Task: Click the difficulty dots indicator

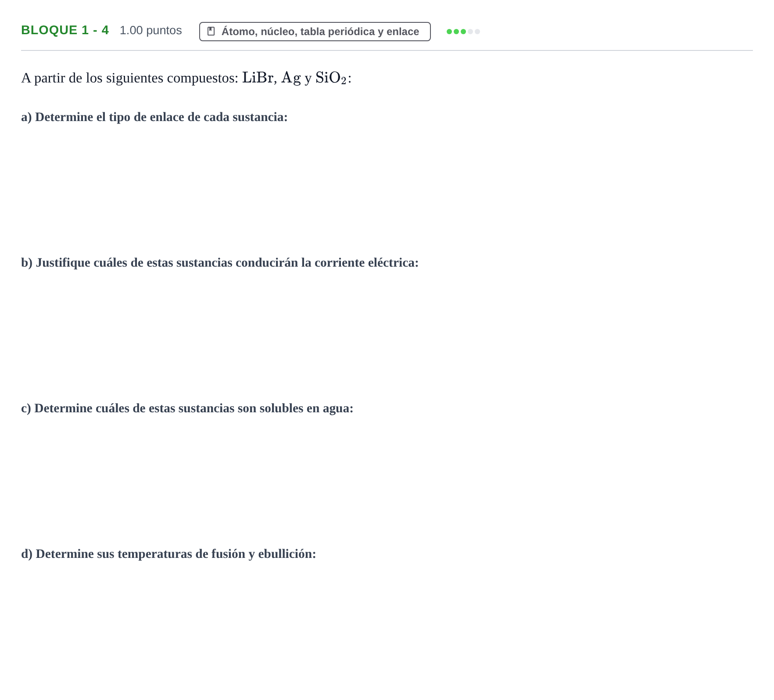Action: (x=463, y=32)
